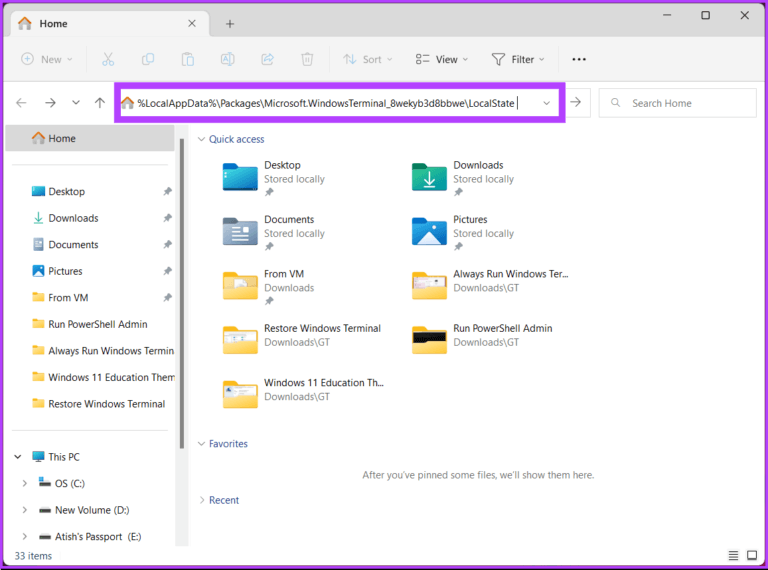Open Restore Windows Terminal folder tile
Screen dimensions: 768x570
click(302, 339)
